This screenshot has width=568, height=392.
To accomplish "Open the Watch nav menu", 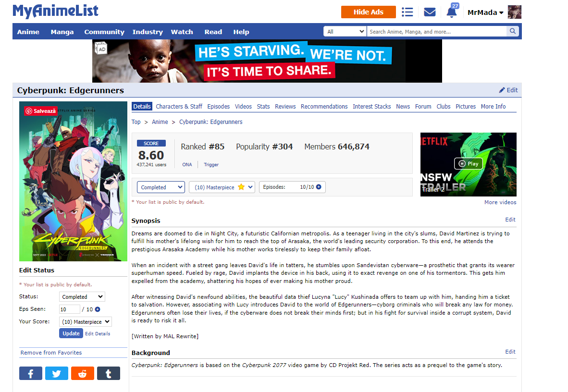I will click(x=182, y=32).
